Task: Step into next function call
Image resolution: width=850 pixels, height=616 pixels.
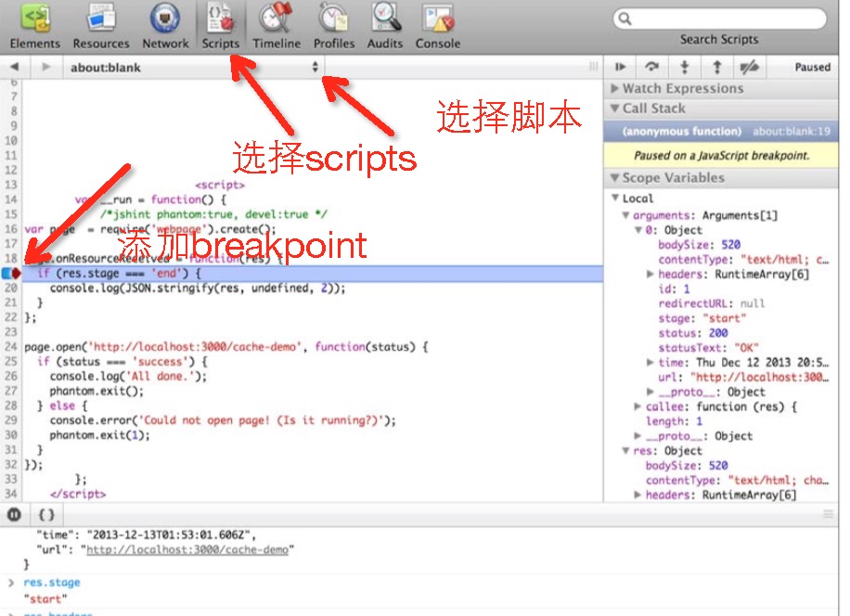Action: (x=685, y=67)
